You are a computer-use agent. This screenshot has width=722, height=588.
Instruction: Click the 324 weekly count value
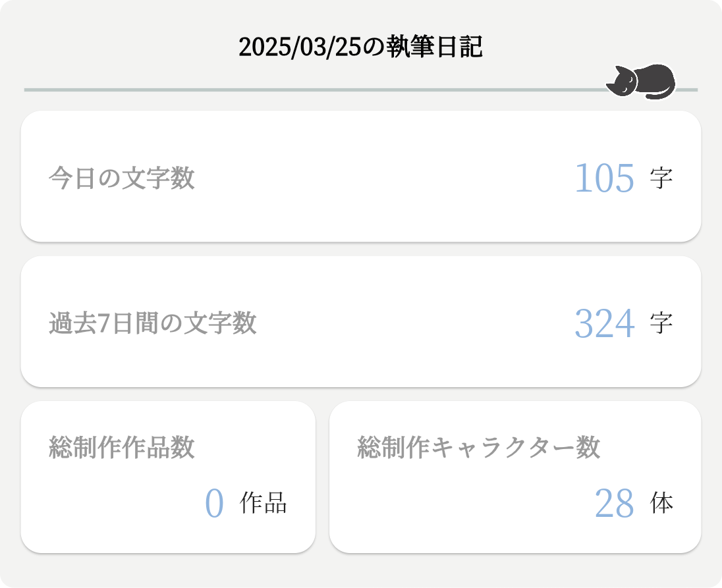[x=604, y=324]
